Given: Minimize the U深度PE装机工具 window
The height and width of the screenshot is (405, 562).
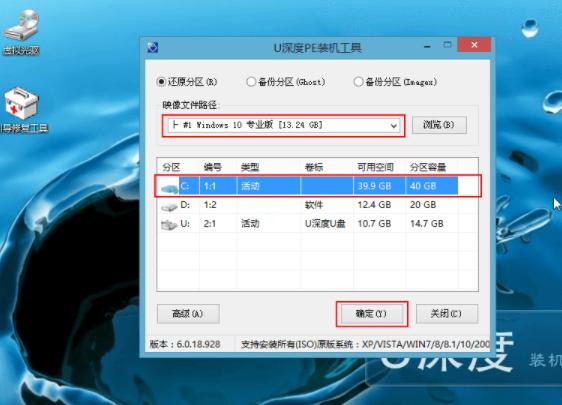Looking at the screenshot, I should (427, 46).
